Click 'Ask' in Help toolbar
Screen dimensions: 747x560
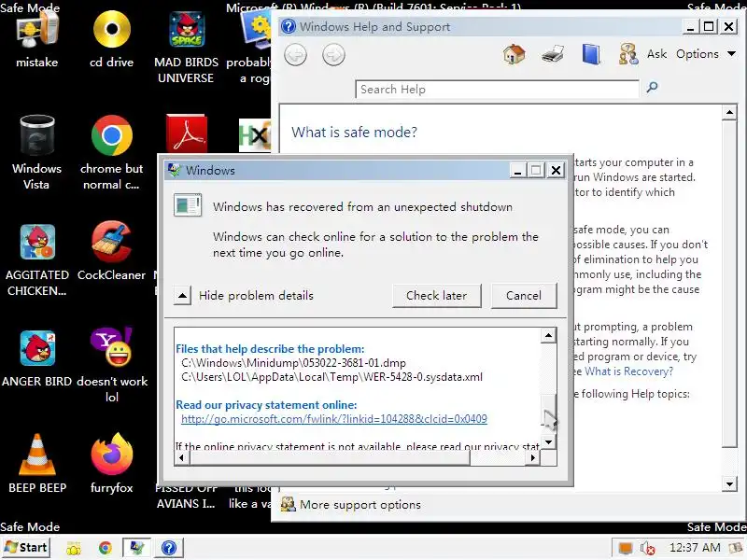[x=656, y=54]
